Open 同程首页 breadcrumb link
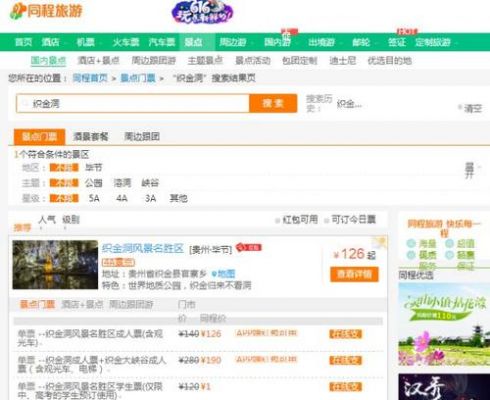The image size is (490, 400). point(90,78)
